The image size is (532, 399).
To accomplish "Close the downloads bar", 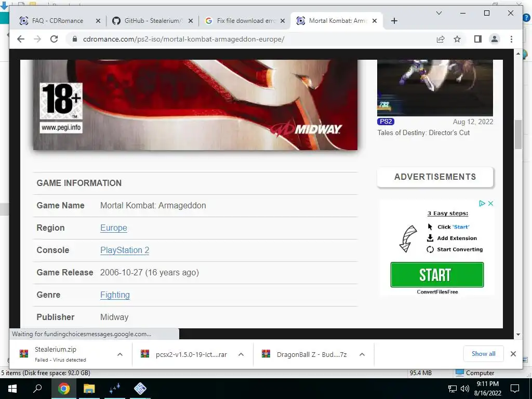I will tap(513, 354).
